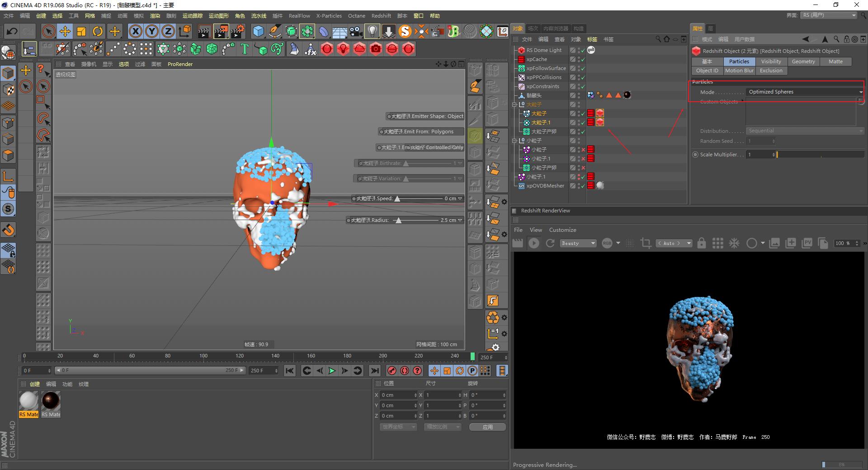The height and width of the screenshot is (470, 868).
Task: Select the Rotate tool in the toolbar
Action: point(98,31)
